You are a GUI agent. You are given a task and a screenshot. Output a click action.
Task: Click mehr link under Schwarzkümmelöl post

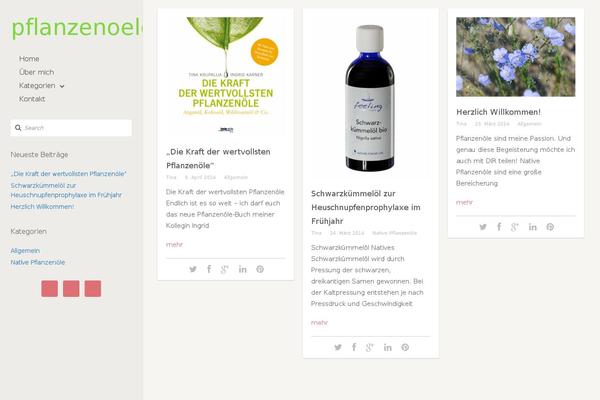319,322
